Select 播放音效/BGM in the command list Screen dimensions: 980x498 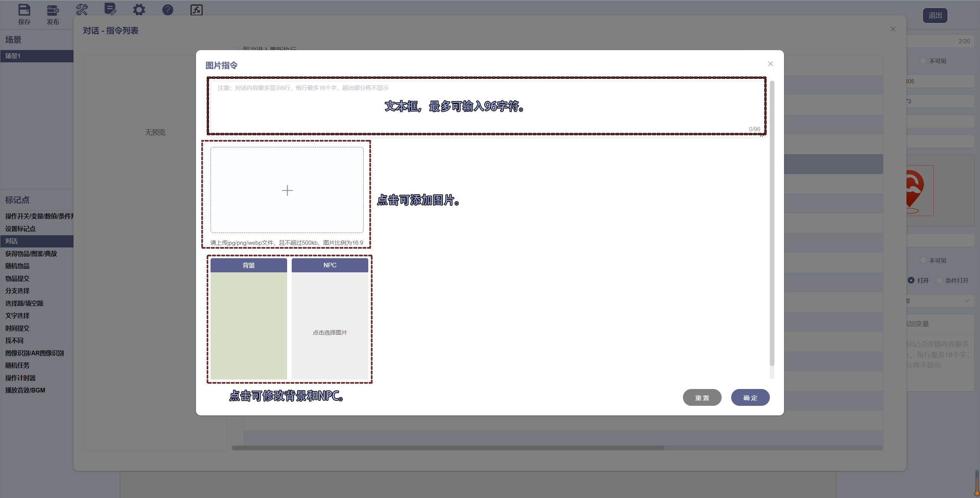pyautogui.click(x=25, y=390)
